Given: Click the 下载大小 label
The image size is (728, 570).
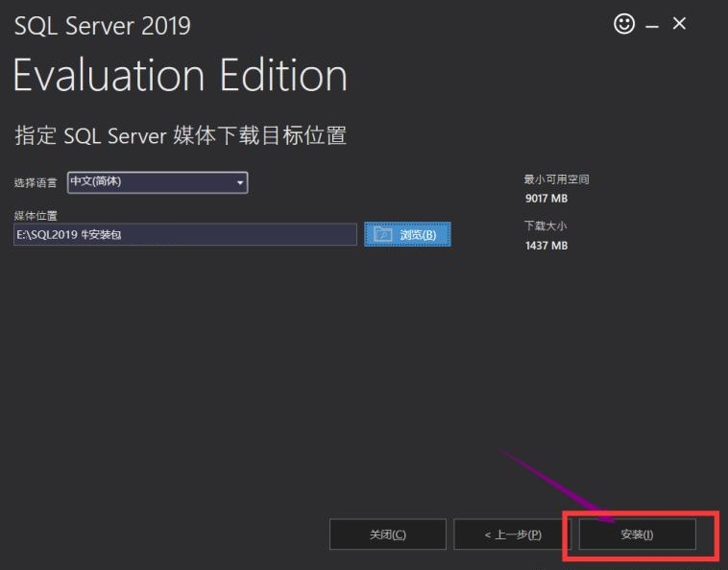Looking at the screenshot, I should pyautogui.click(x=544, y=226).
